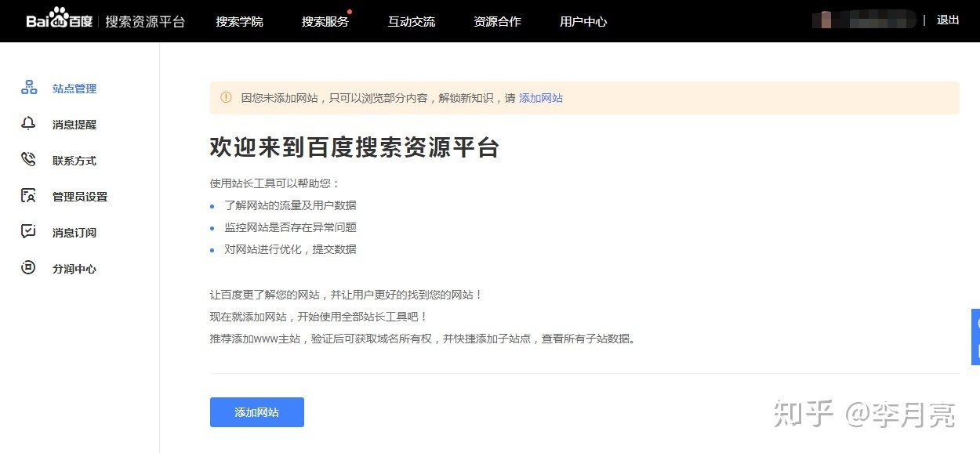
Task: Click the Baidu logo in the header
Action: coord(60,20)
